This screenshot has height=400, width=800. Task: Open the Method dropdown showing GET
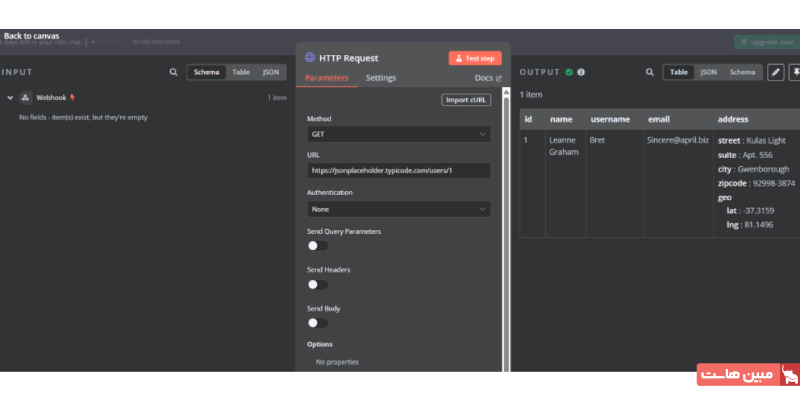398,134
